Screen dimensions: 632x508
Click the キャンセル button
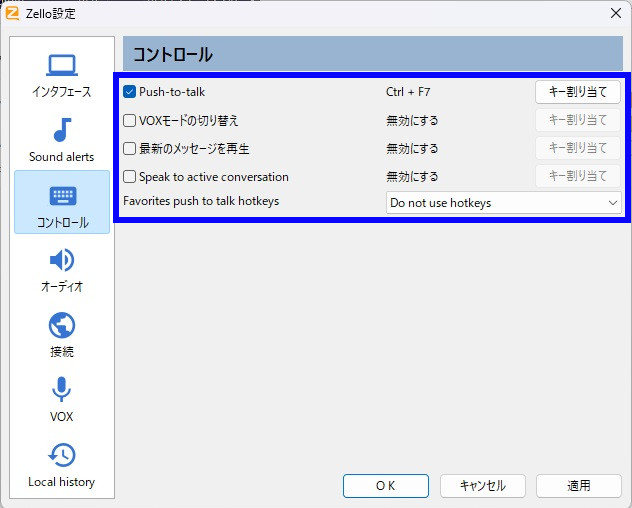482,485
